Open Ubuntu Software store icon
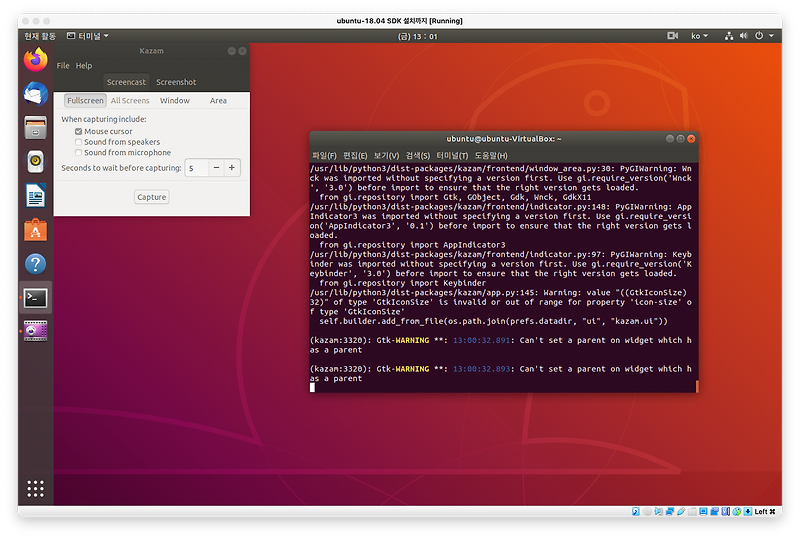 pos(35,230)
